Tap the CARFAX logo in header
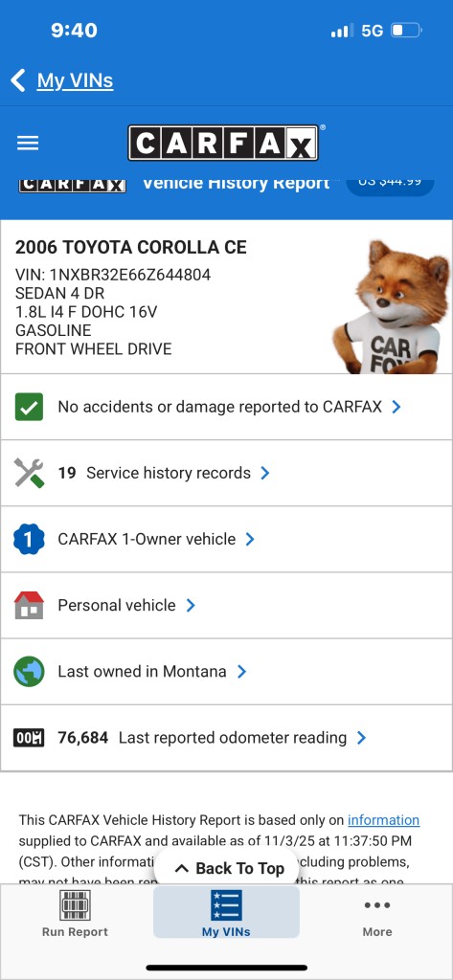The height and width of the screenshot is (980, 453). pos(224,144)
